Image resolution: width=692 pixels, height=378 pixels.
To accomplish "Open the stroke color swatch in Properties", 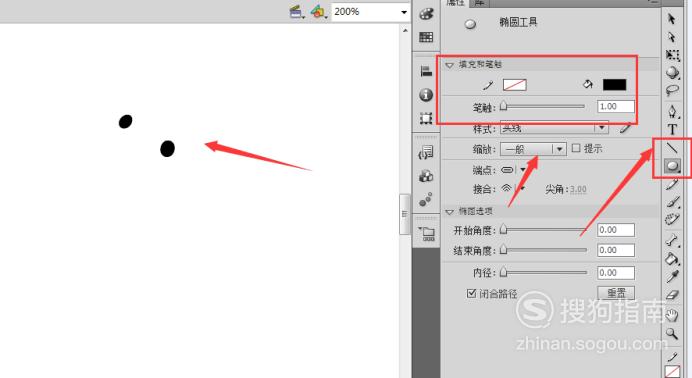I will [515, 85].
